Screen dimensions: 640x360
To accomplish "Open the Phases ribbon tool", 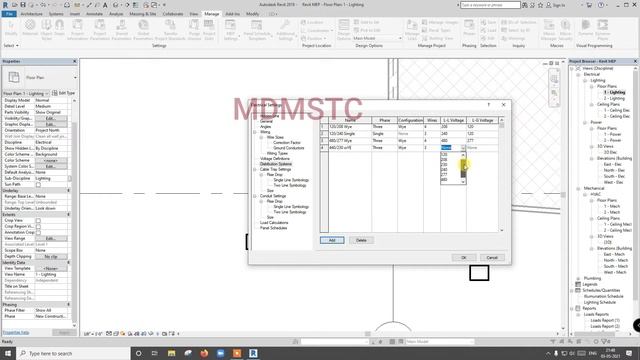I will pyautogui.click(x=469, y=27).
